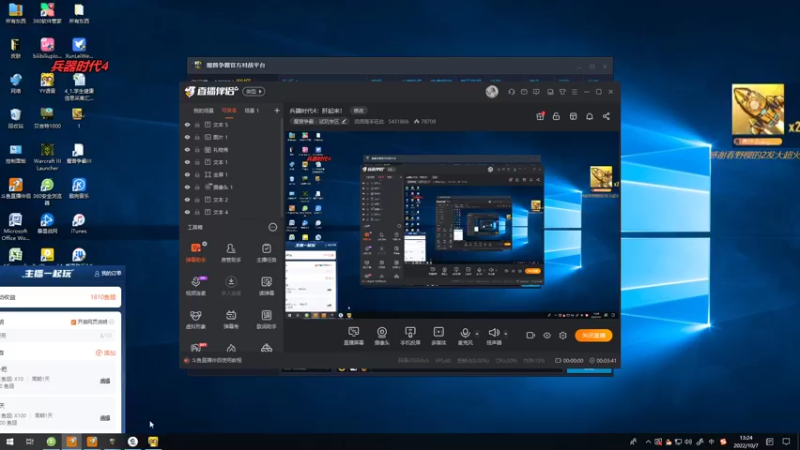Expand the microphone dropdown arrow
This screenshot has height=450, width=800.
477,334
